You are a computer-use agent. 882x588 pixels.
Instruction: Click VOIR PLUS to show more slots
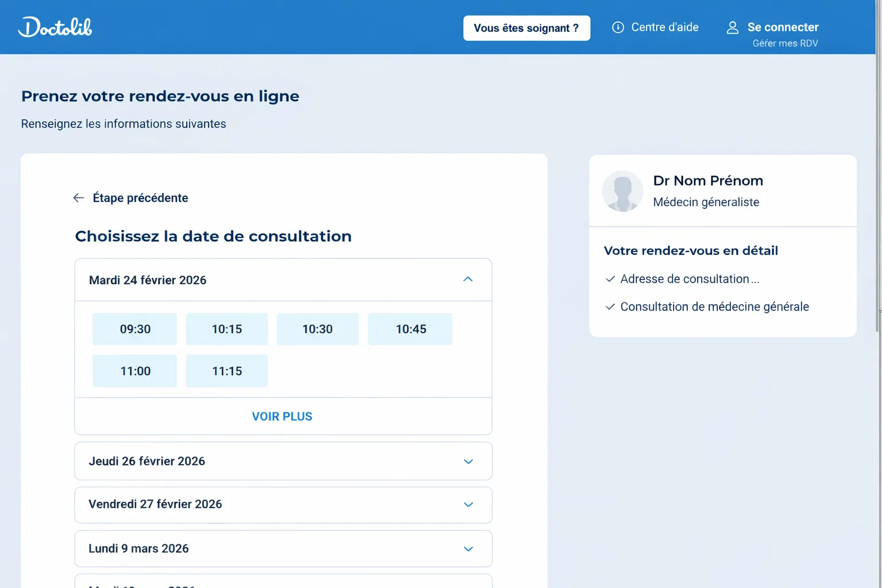282,416
